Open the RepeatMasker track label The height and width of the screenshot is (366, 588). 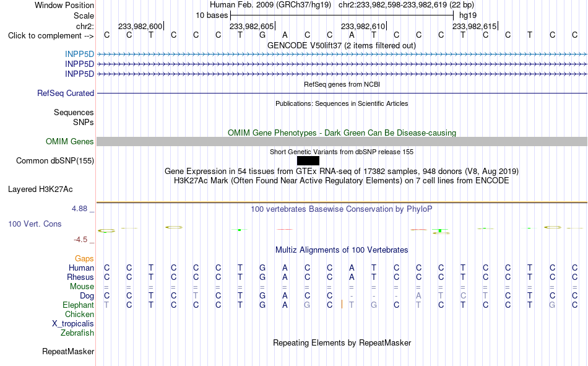(68, 351)
